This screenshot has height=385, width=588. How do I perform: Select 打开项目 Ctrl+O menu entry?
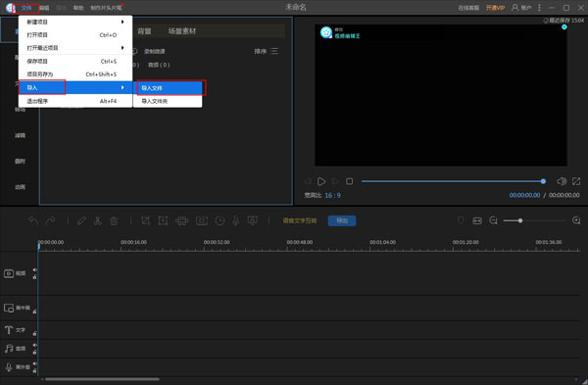click(75, 35)
